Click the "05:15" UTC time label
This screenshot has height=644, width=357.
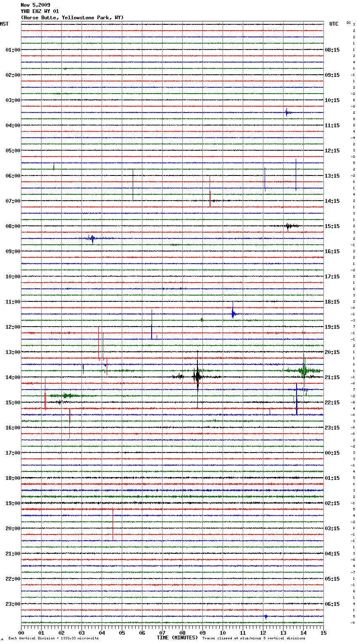[x=332, y=579]
